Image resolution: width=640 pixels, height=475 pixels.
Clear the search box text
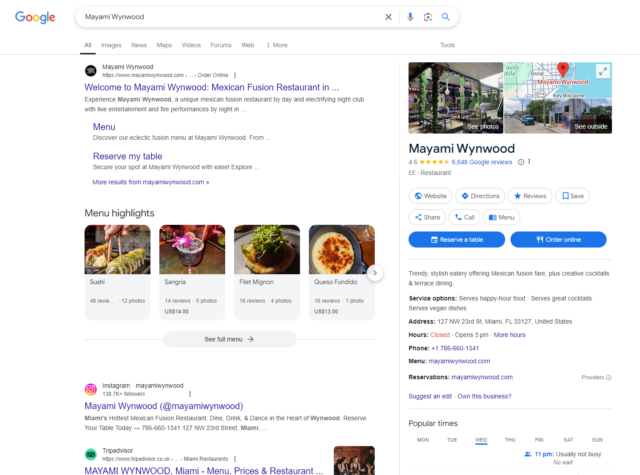tap(389, 17)
